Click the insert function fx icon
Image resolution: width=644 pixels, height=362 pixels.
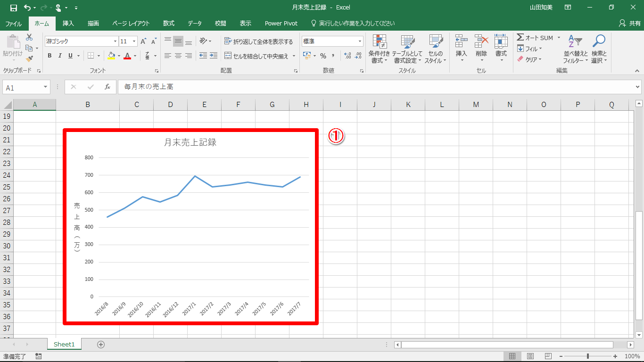click(x=107, y=87)
